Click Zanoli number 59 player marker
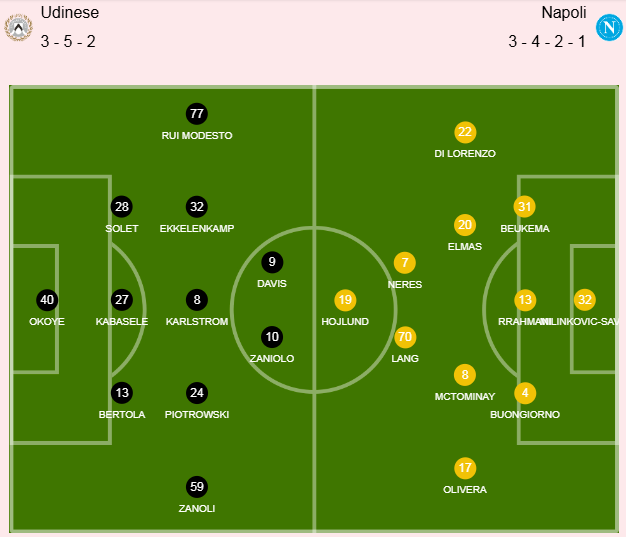626x537 pixels. click(x=197, y=487)
